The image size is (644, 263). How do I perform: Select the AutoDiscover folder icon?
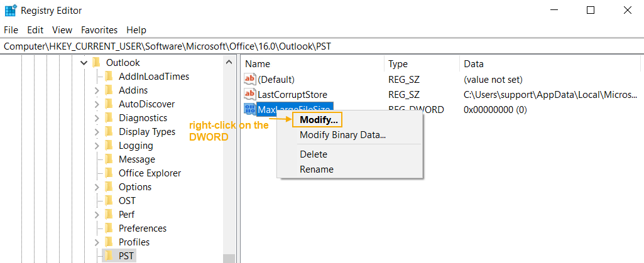click(x=109, y=104)
